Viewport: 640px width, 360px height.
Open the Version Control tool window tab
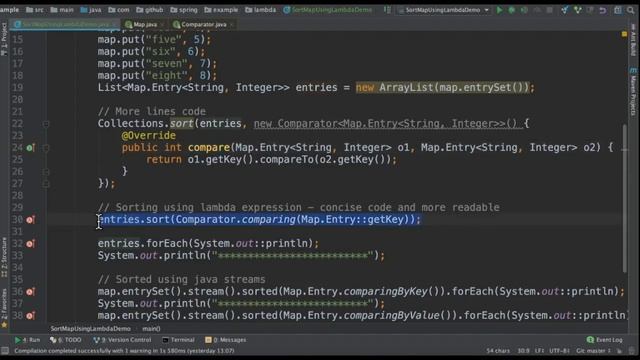click(x=122, y=340)
